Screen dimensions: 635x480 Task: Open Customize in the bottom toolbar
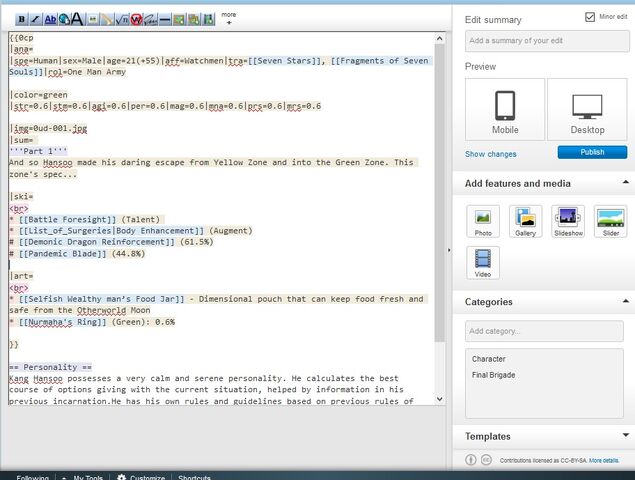(x=141, y=477)
